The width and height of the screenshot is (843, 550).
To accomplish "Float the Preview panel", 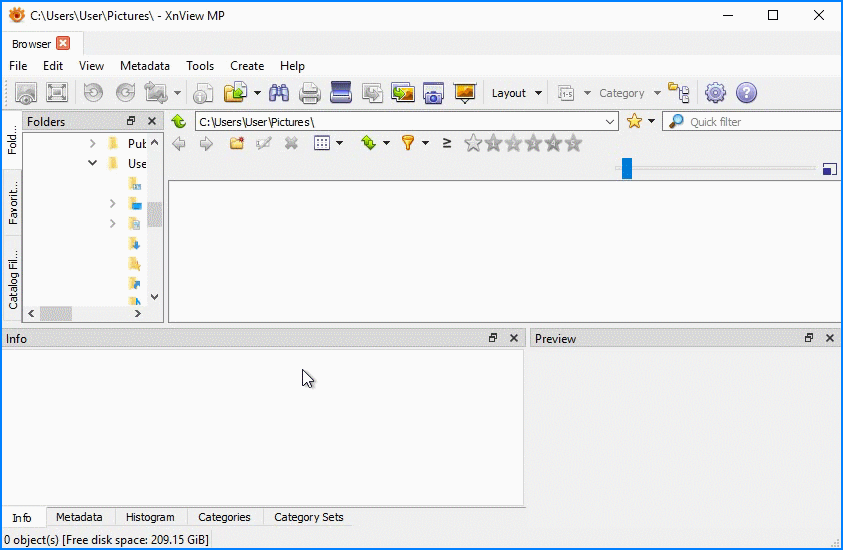I will click(x=809, y=338).
